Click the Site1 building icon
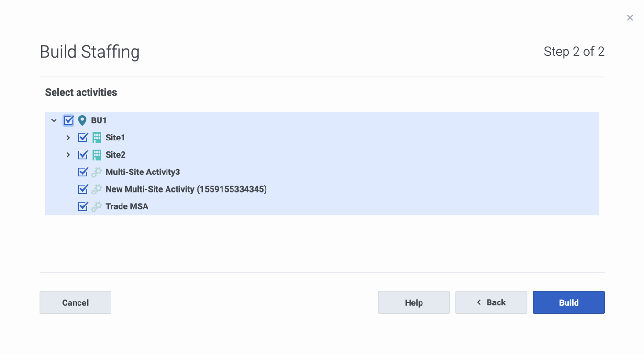Screen dimensions: 644x356 click(97, 138)
